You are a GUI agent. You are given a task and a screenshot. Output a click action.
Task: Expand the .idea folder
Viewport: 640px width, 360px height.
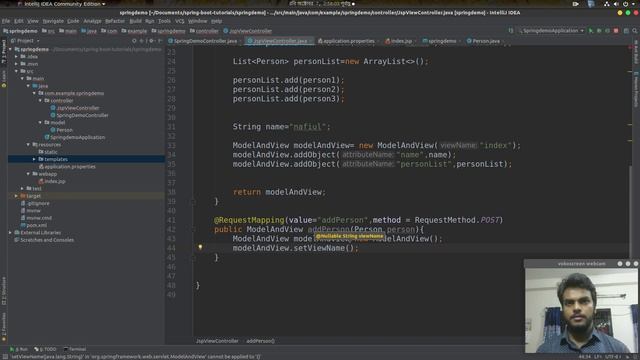pos(16,57)
